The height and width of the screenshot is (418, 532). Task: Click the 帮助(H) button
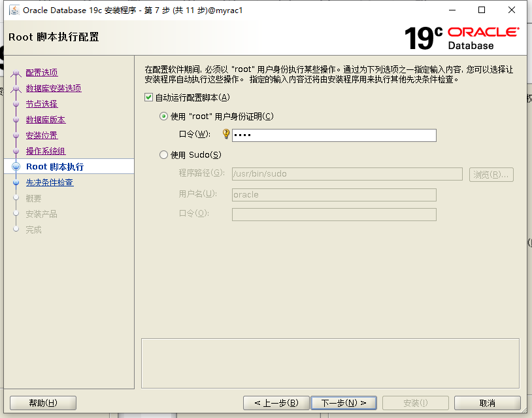pyautogui.click(x=43, y=403)
